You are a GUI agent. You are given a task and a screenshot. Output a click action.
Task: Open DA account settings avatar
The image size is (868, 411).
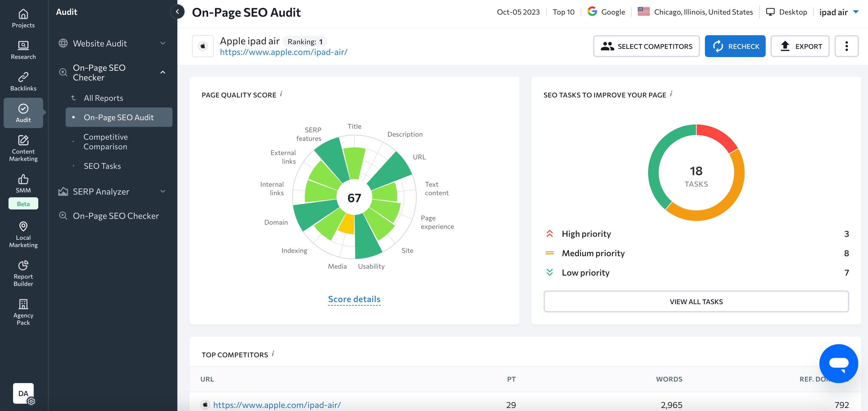click(23, 393)
